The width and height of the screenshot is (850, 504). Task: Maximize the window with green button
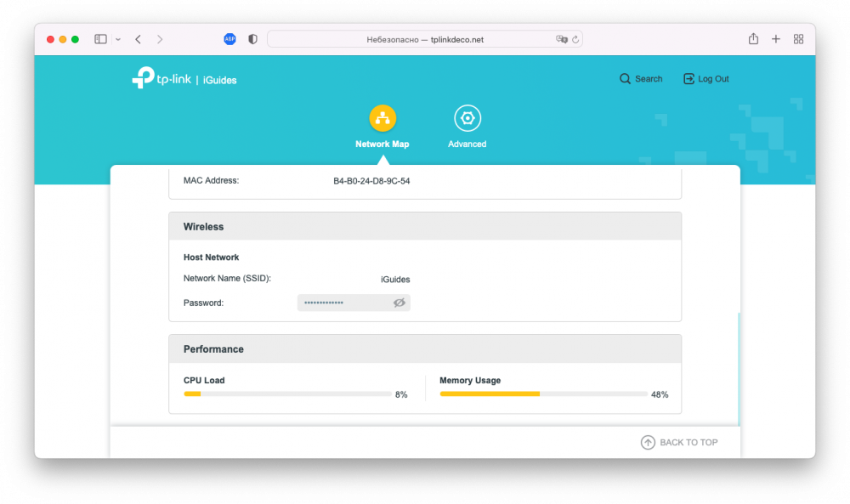(x=76, y=39)
